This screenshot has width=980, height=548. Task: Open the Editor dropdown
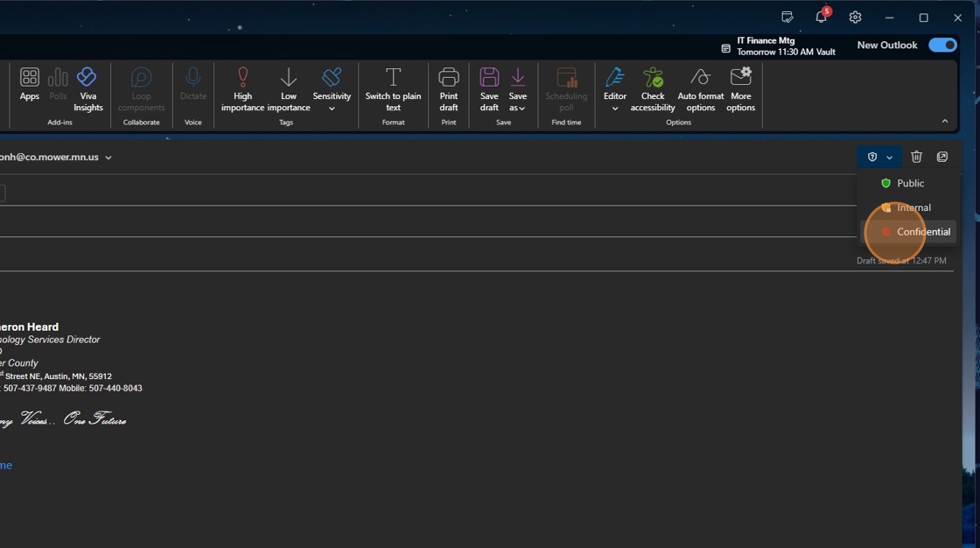click(x=615, y=90)
